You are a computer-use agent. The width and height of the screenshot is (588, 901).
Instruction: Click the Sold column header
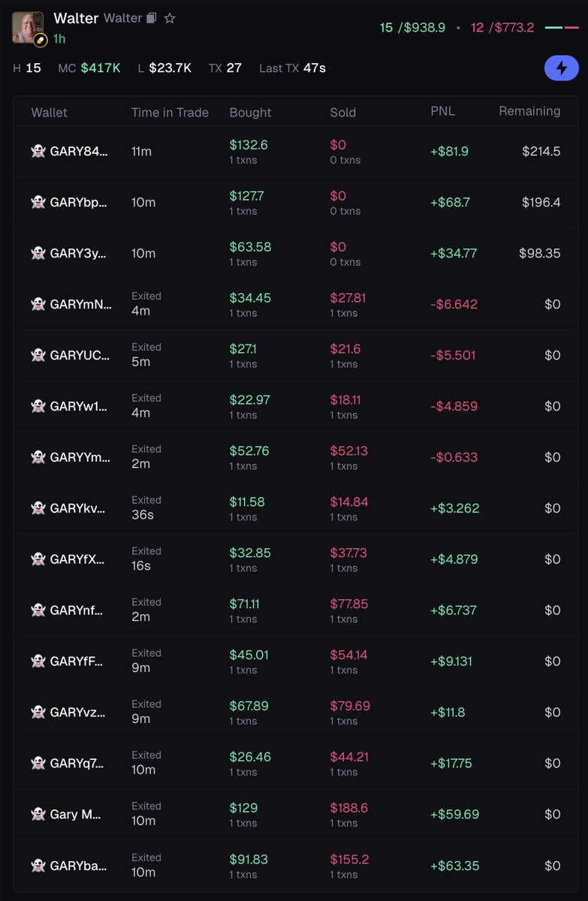click(x=343, y=113)
